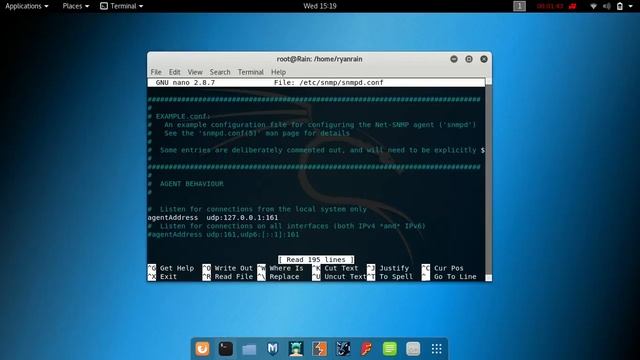
Task: Open the Places menu in the top bar
Action: click(76, 6)
